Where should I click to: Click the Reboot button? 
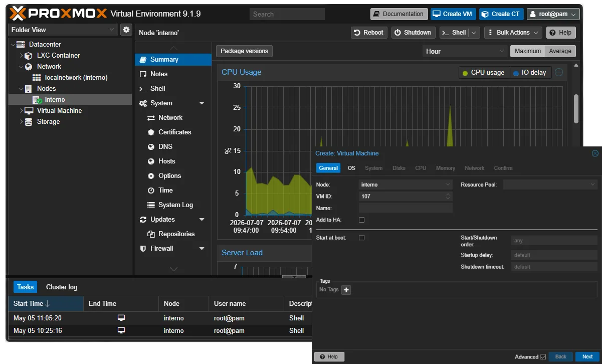[x=369, y=33]
